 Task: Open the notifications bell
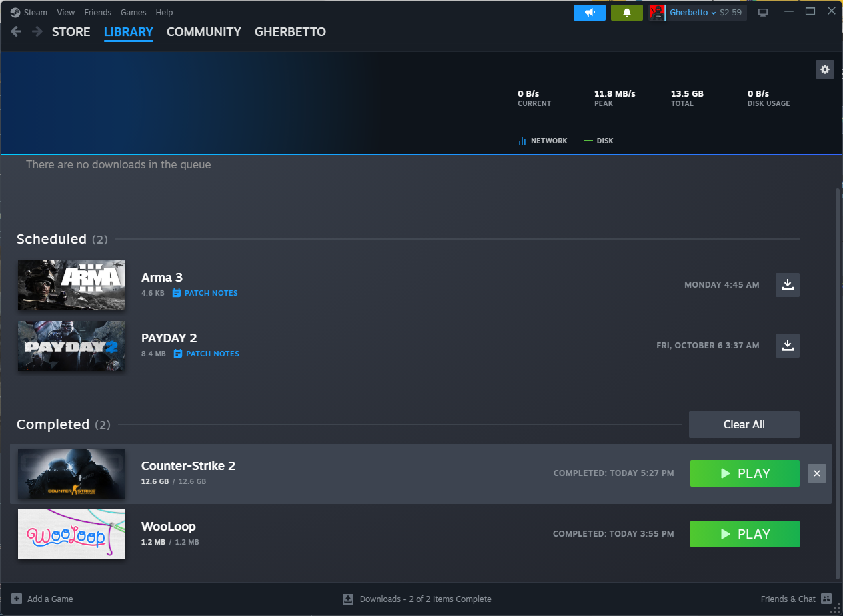[x=627, y=13]
